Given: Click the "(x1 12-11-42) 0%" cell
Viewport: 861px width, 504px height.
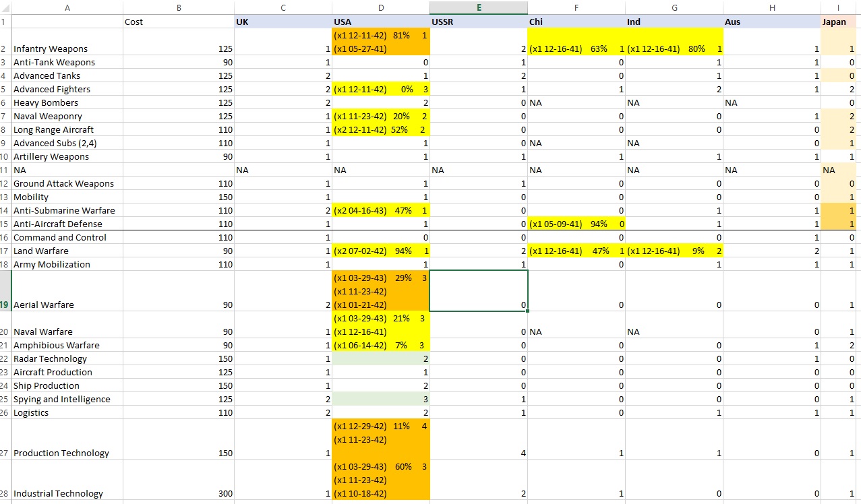Looking at the screenshot, I should (x=381, y=89).
